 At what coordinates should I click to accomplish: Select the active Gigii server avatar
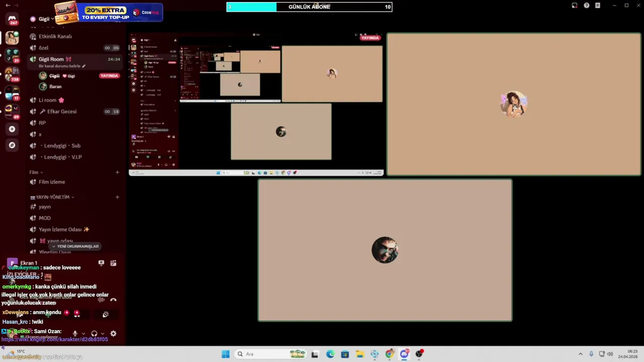(x=12, y=38)
